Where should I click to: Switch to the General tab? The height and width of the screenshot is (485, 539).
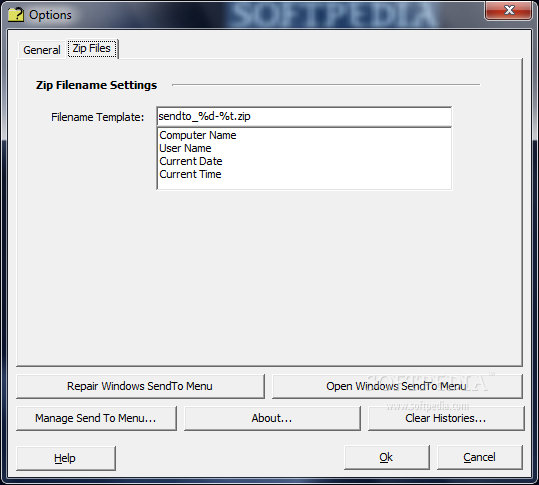tap(42, 50)
